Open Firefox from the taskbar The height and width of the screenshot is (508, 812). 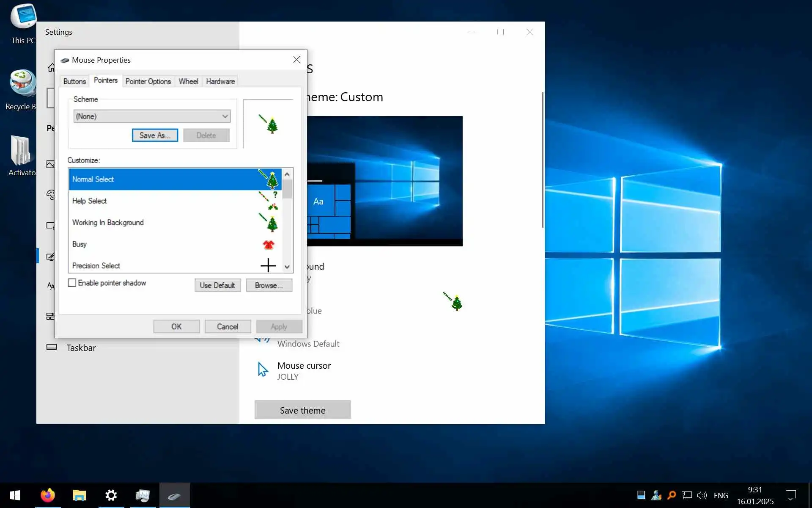(x=47, y=495)
